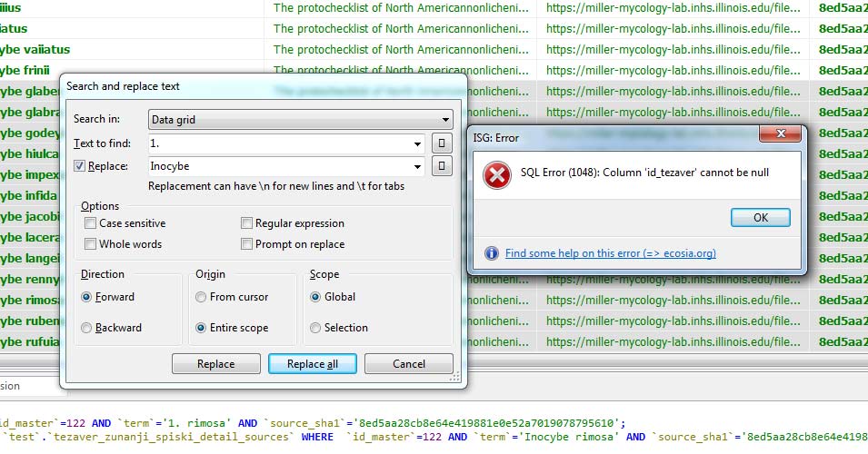The width and height of the screenshot is (868, 454).
Task: Select Entire scope origin
Action: click(201, 328)
